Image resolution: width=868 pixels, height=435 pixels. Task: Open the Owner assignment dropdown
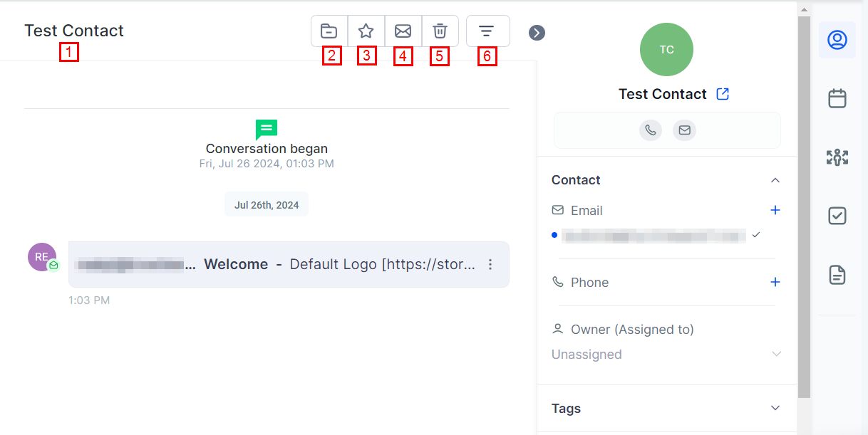tap(776, 355)
